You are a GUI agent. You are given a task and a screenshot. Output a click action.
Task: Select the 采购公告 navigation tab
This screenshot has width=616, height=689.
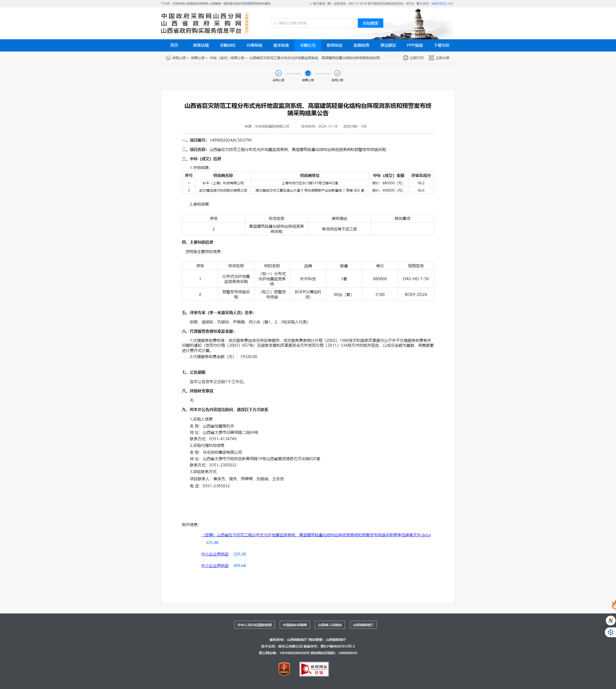(308, 45)
